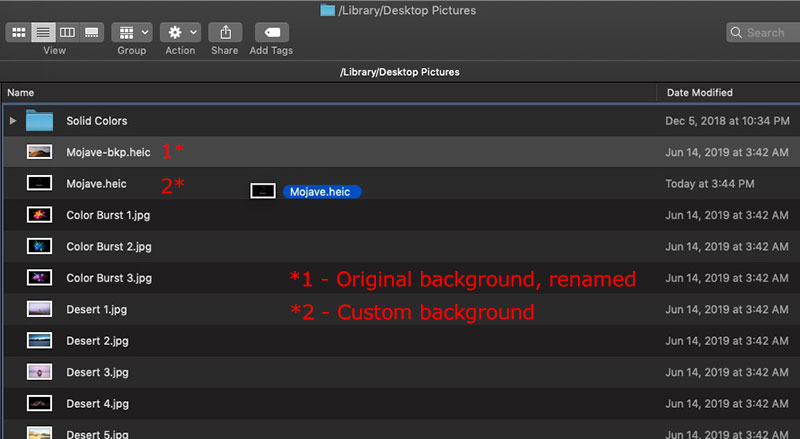Sort by Date Modified column header

pyautogui.click(x=728, y=92)
